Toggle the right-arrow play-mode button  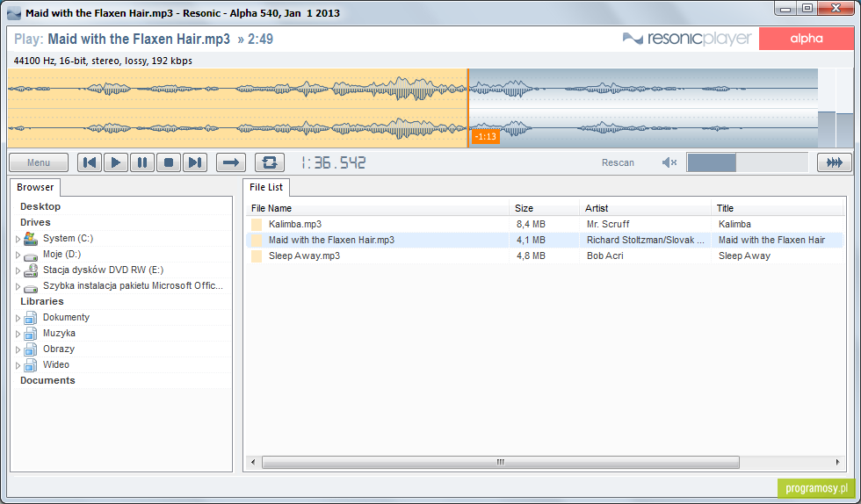tap(231, 162)
